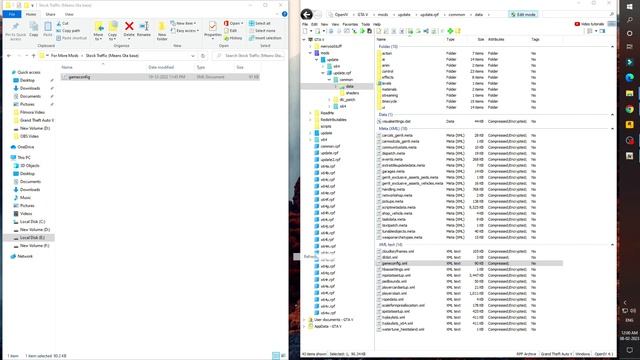Click Pin to Quick access in Explorer ribbon
Viewport: 640px width, 360px height.
point(15,31)
